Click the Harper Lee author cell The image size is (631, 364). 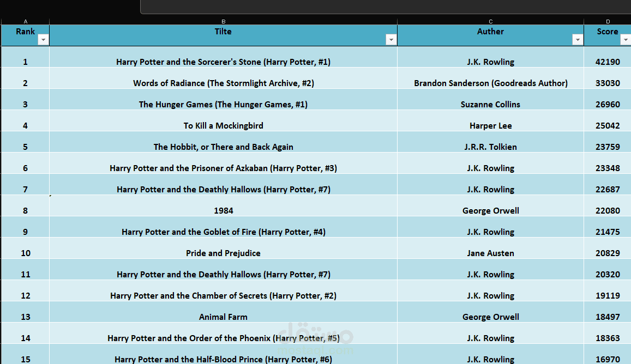pyautogui.click(x=490, y=121)
